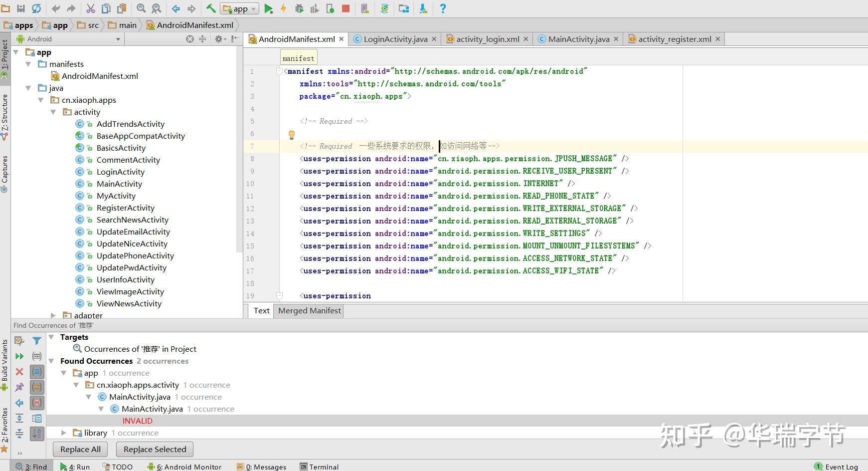Collapse the activity package in the project tree
Screen dimensions: 868x471
click(x=54, y=112)
